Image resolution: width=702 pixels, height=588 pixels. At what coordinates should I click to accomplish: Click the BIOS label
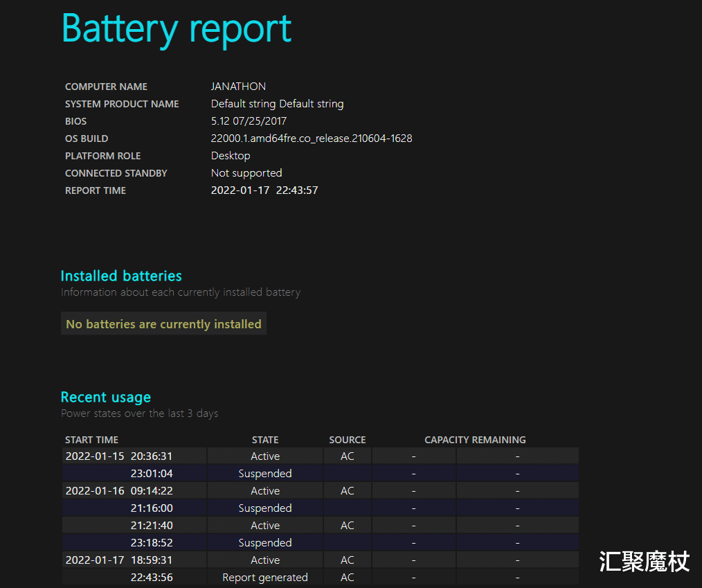pyautogui.click(x=75, y=121)
